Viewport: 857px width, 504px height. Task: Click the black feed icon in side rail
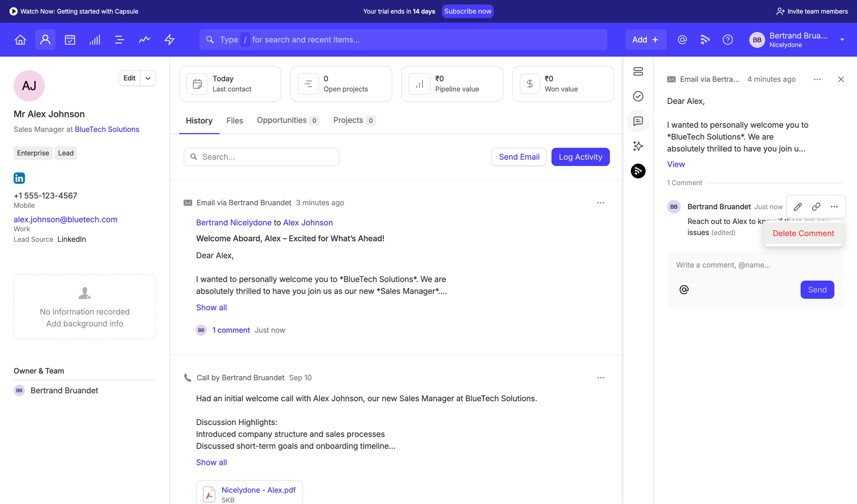pos(638,171)
